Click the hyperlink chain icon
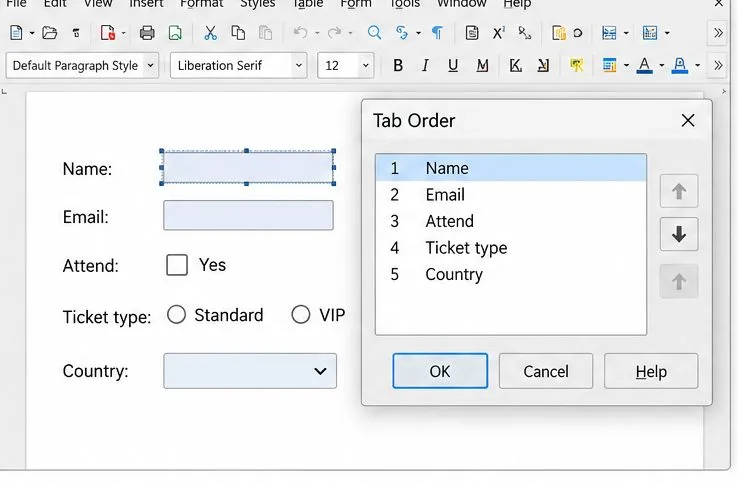Image resolution: width=738 pixels, height=482 pixels. pos(401,33)
